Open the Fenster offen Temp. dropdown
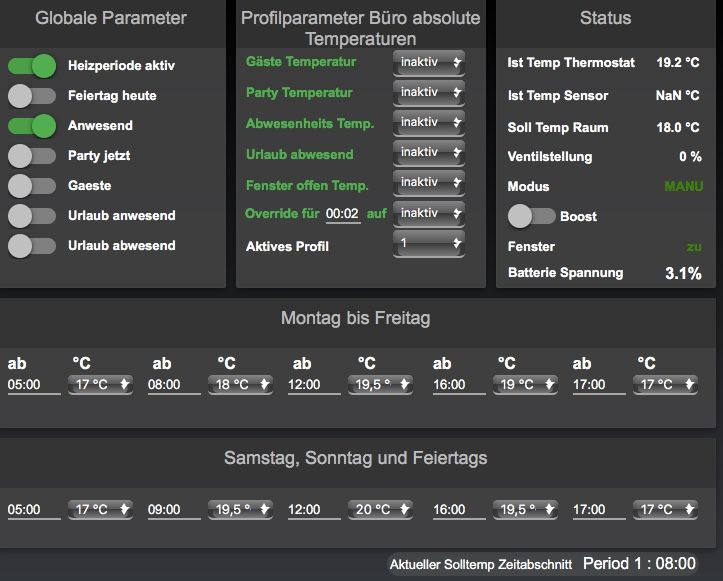Viewport: 723px width, 581px height. (429, 185)
